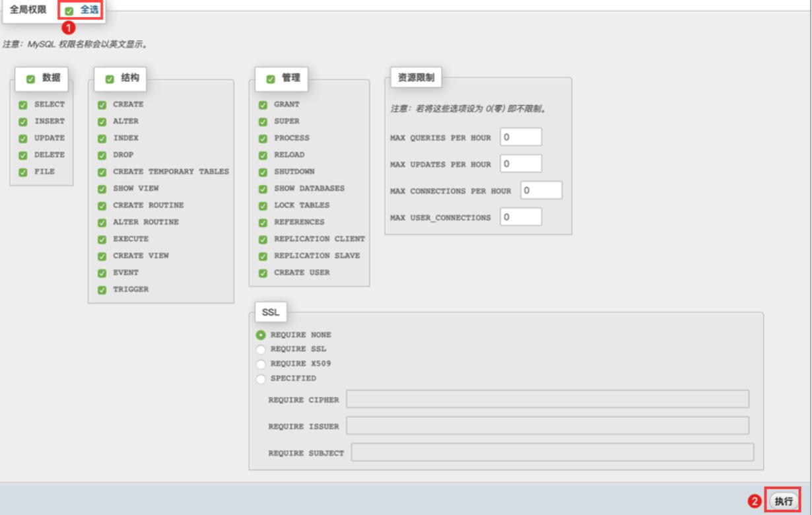Choose the REQUIRE X509 option
This screenshot has height=515, width=812.
(261, 364)
